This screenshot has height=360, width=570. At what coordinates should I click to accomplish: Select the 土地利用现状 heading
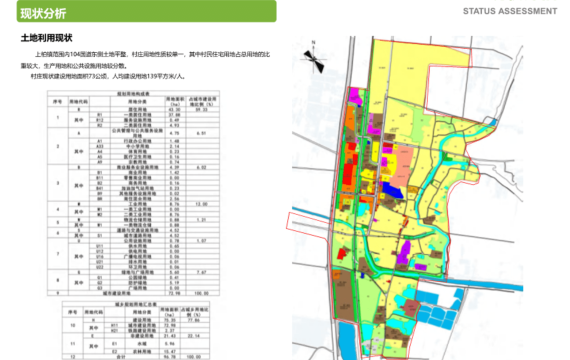click(x=47, y=38)
